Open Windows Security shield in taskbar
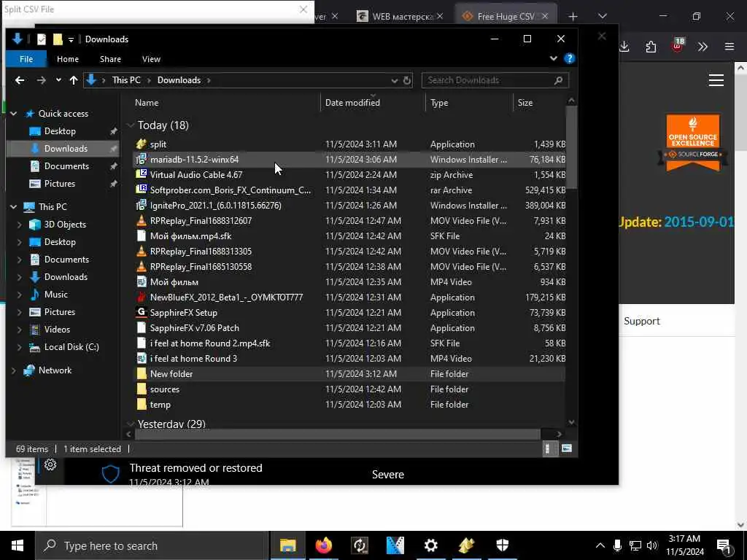747x560 pixels. tap(502, 545)
